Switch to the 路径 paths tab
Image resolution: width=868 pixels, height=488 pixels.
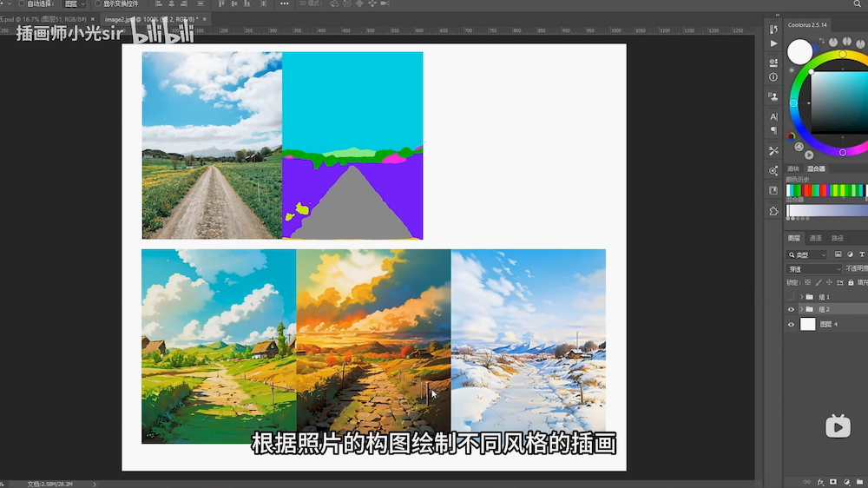click(x=837, y=238)
